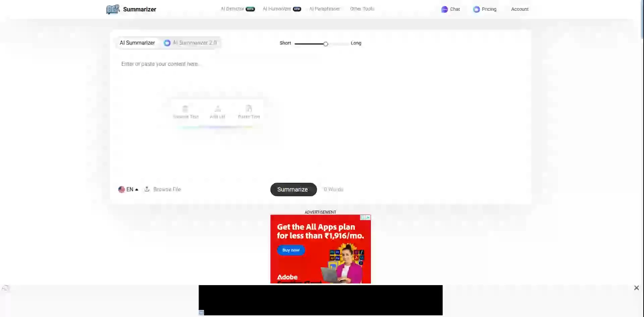Click the AI Summarizer 2.0 badge icon

click(167, 43)
